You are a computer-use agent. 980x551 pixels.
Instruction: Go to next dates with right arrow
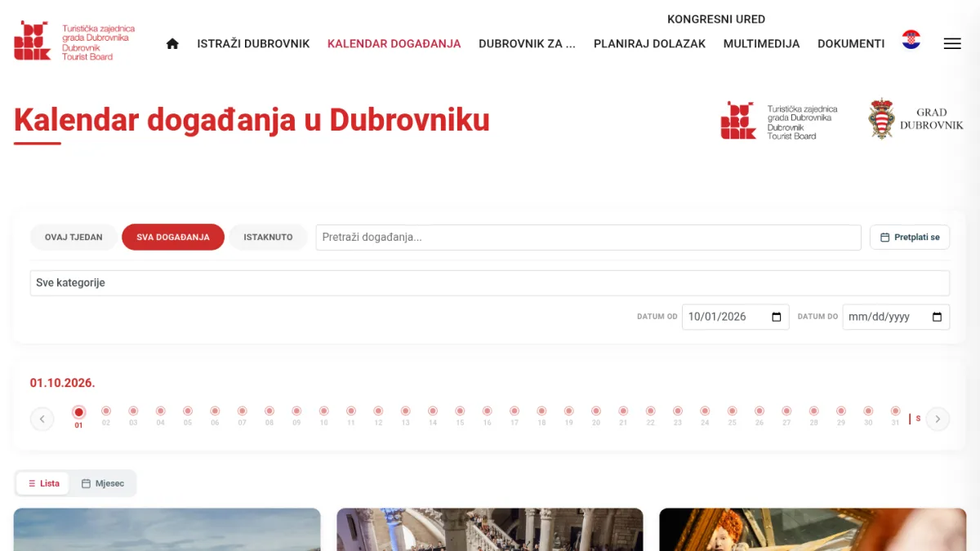pyautogui.click(x=938, y=419)
